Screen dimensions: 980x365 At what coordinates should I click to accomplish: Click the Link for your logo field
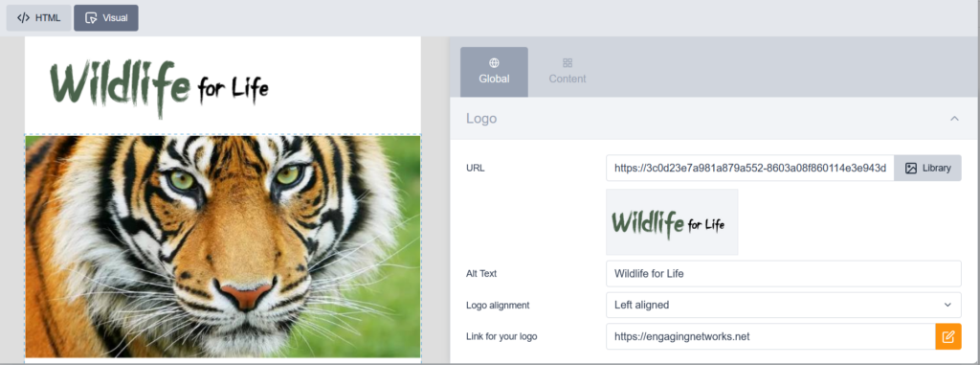pyautogui.click(x=770, y=337)
